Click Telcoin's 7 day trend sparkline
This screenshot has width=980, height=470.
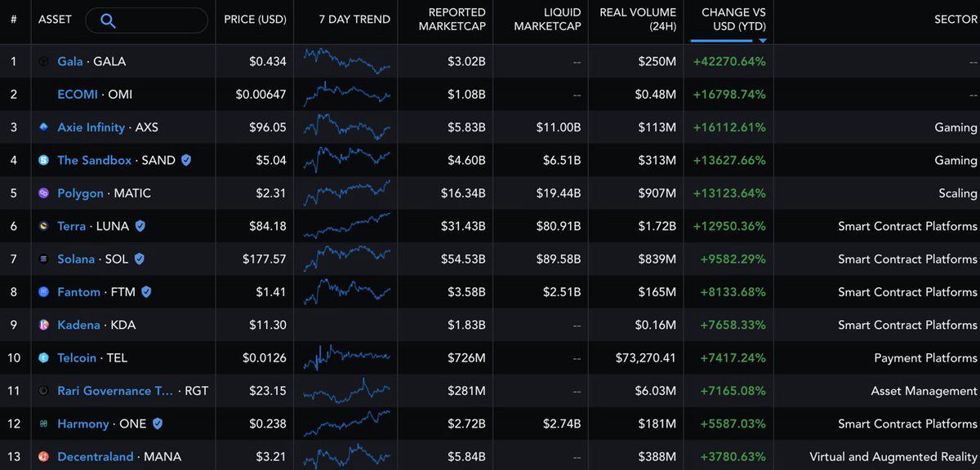(347, 356)
